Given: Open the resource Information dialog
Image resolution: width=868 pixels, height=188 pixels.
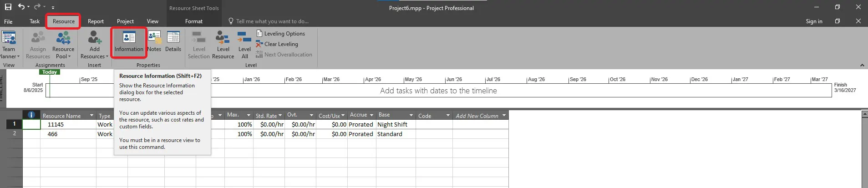Looking at the screenshot, I should coord(129,42).
